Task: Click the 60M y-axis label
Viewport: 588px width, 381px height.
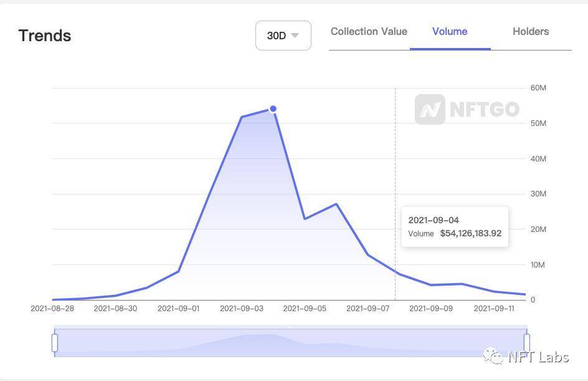Action: coord(538,88)
